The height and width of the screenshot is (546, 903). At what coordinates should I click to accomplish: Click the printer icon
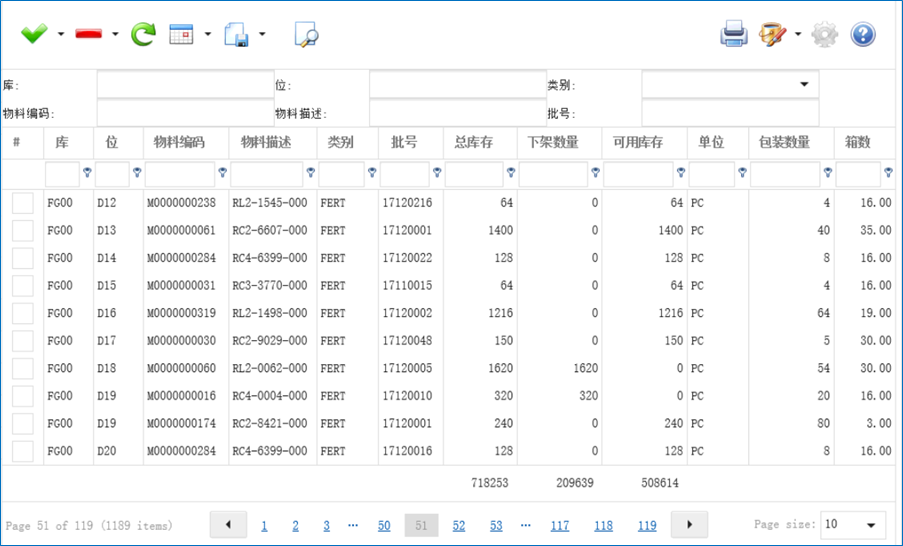click(734, 34)
